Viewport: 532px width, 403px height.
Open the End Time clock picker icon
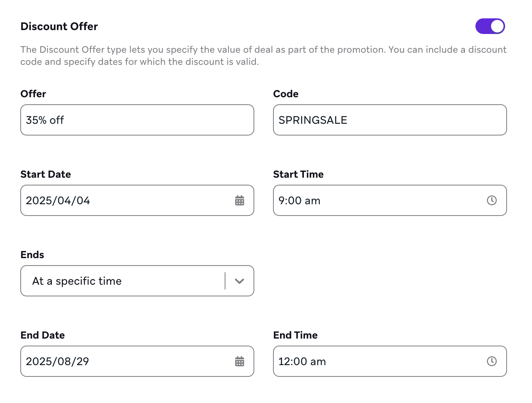[x=492, y=361]
